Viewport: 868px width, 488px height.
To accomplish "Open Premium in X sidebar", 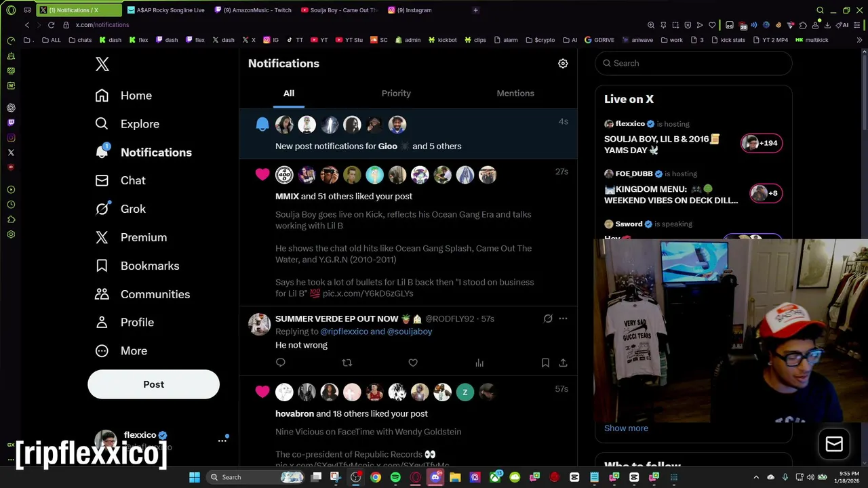I will point(131,237).
